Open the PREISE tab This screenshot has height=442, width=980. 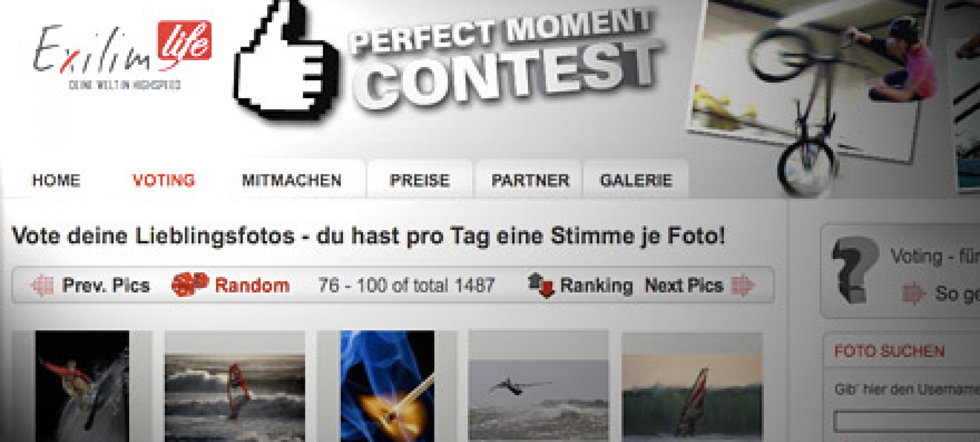coord(420,180)
